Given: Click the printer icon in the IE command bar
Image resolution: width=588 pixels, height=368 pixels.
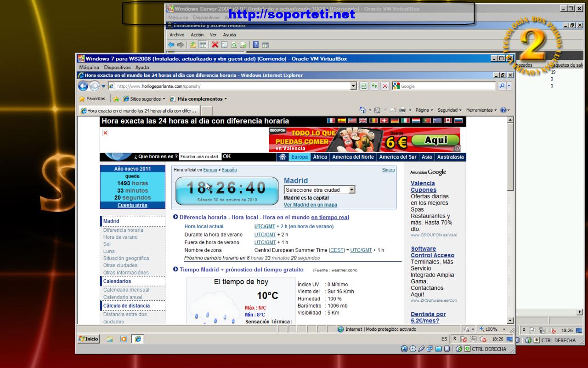Looking at the screenshot, I should pos(402,110).
